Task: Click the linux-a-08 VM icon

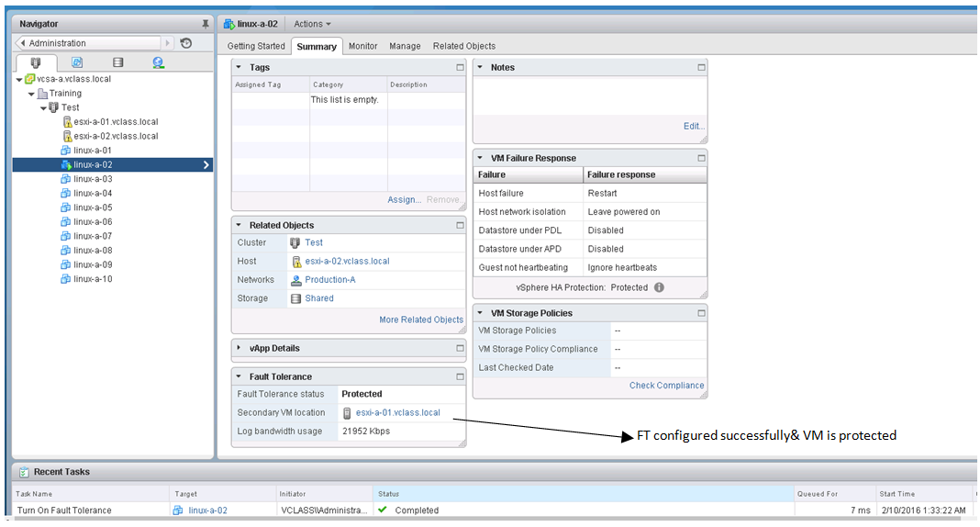Action: [x=65, y=251]
